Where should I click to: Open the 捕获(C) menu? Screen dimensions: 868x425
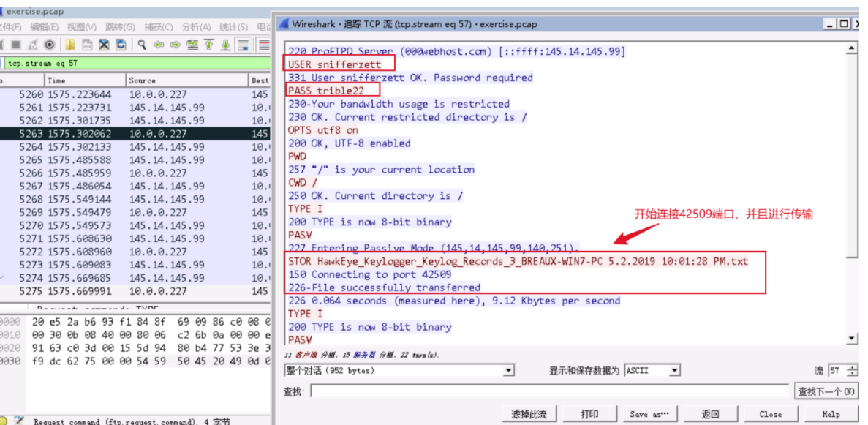click(159, 27)
